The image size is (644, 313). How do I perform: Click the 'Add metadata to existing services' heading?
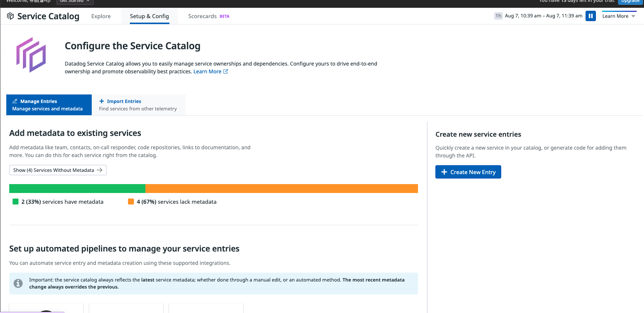pos(75,133)
